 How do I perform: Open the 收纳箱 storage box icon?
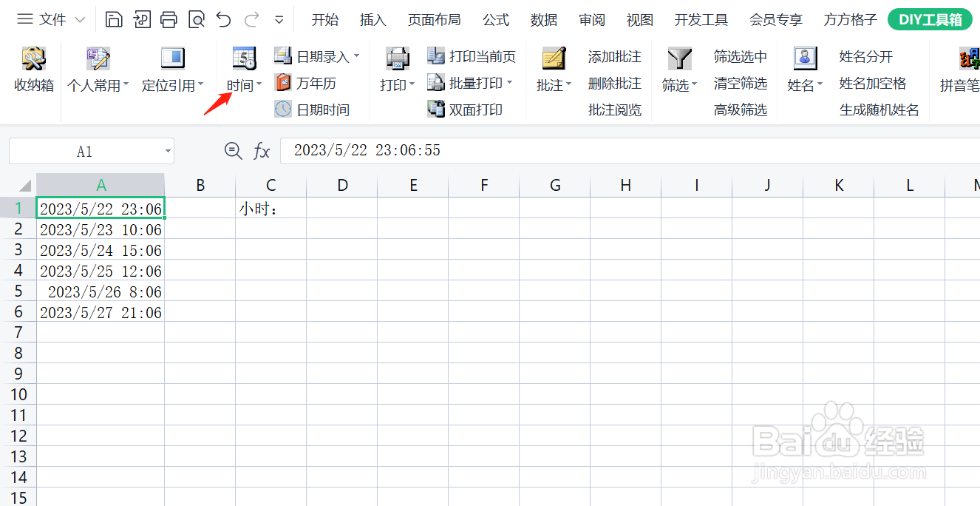(34, 58)
